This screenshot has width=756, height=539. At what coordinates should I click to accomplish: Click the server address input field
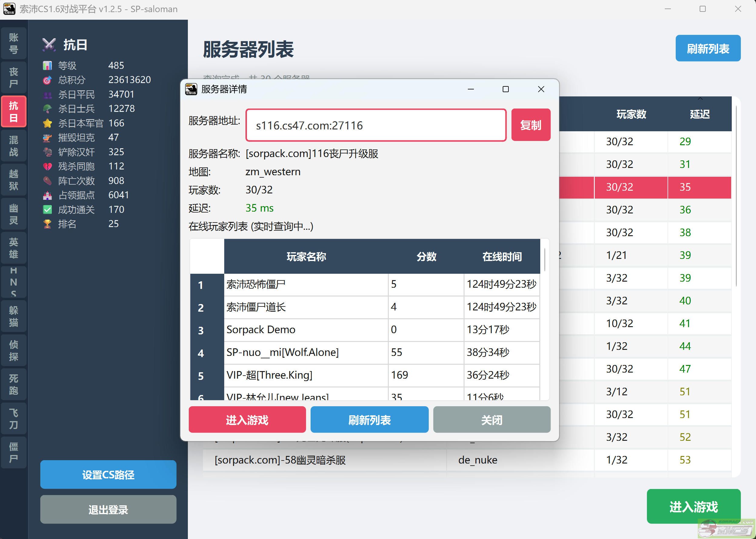point(375,126)
